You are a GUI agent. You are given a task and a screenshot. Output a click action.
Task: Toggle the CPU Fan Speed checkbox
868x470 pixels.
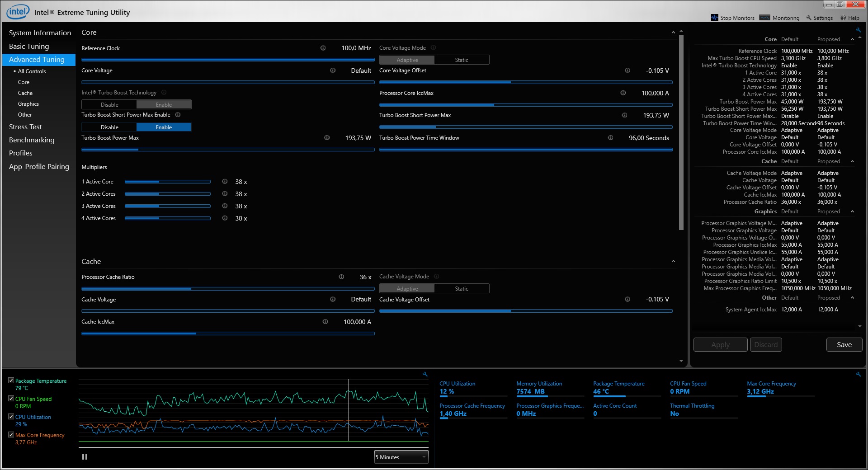click(11, 399)
